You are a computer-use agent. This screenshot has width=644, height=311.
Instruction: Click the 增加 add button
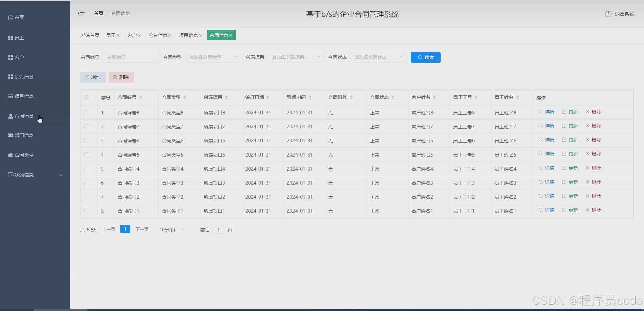click(x=93, y=77)
